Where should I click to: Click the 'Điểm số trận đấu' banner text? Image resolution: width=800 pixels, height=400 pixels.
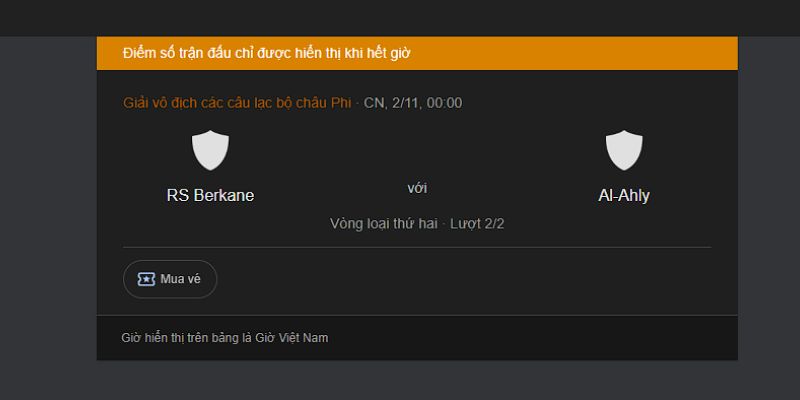[x=266, y=53]
